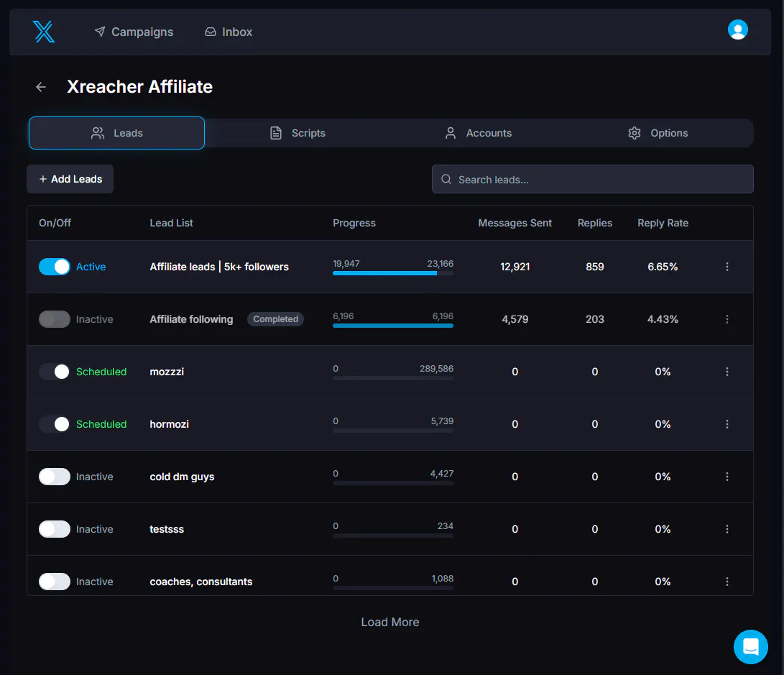The image size is (784, 675).
Task: Click the 4.43% reply rate value
Action: tap(663, 319)
